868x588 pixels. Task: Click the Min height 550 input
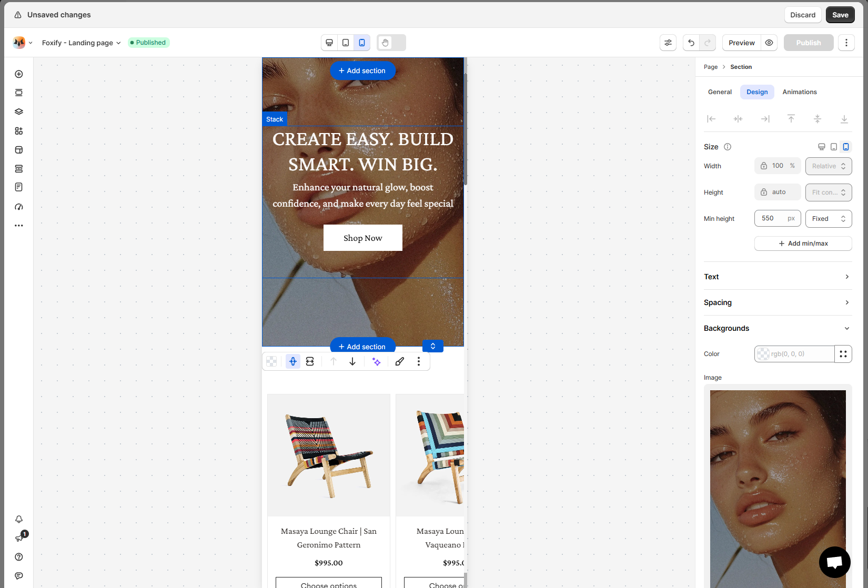(x=778, y=218)
